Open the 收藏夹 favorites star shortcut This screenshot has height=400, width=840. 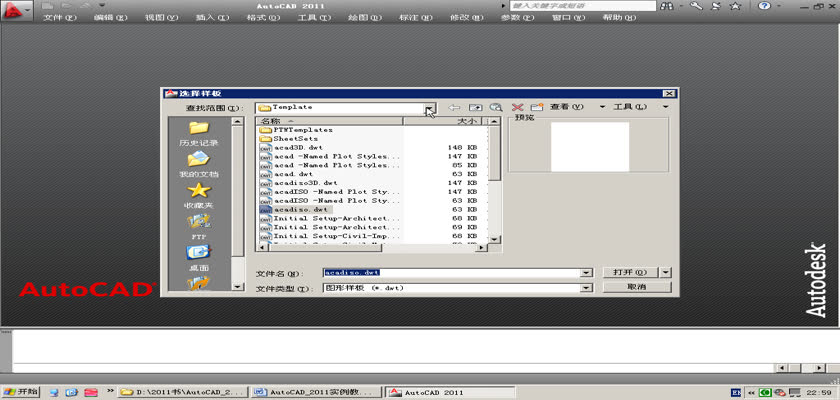(x=198, y=195)
